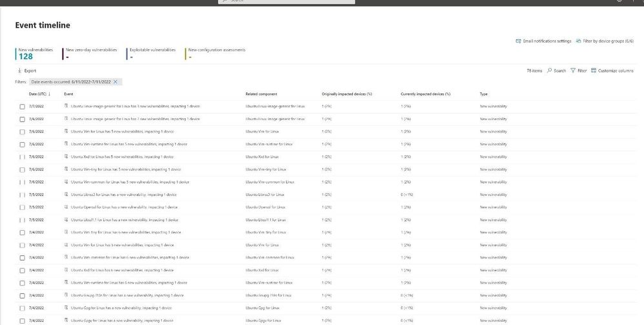Select checkbox of 7/6/2022 Vim for Linux event
This screenshot has width=644, height=325.
[x=22, y=132]
